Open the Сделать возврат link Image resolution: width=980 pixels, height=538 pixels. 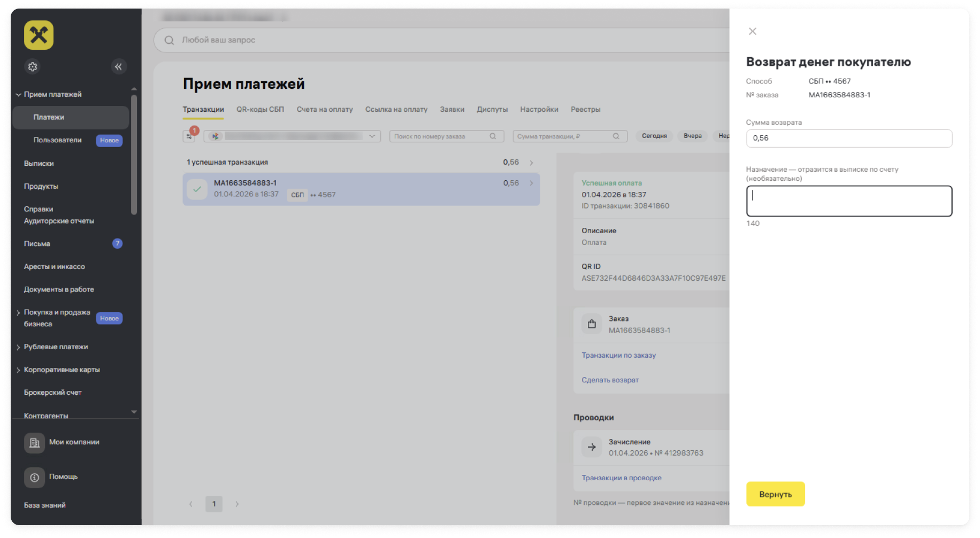pyautogui.click(x=610, y=380)
